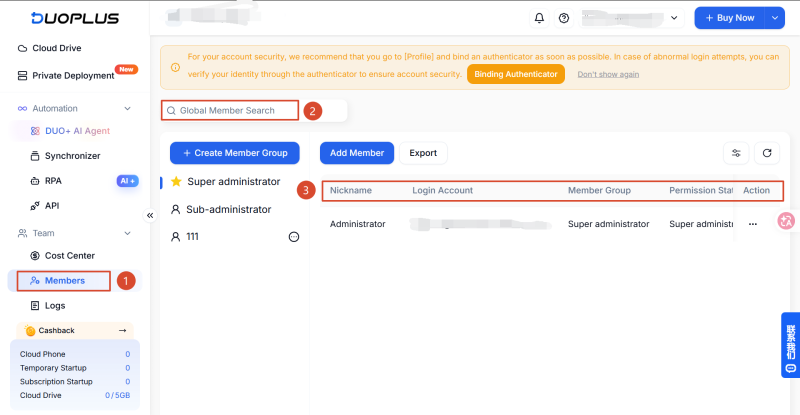Click Cloud Phone count in sidebar

[x=128, y=354]
